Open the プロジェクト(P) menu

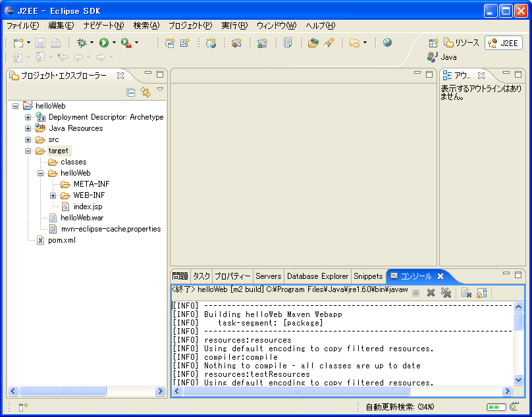[x=190, y=26]
